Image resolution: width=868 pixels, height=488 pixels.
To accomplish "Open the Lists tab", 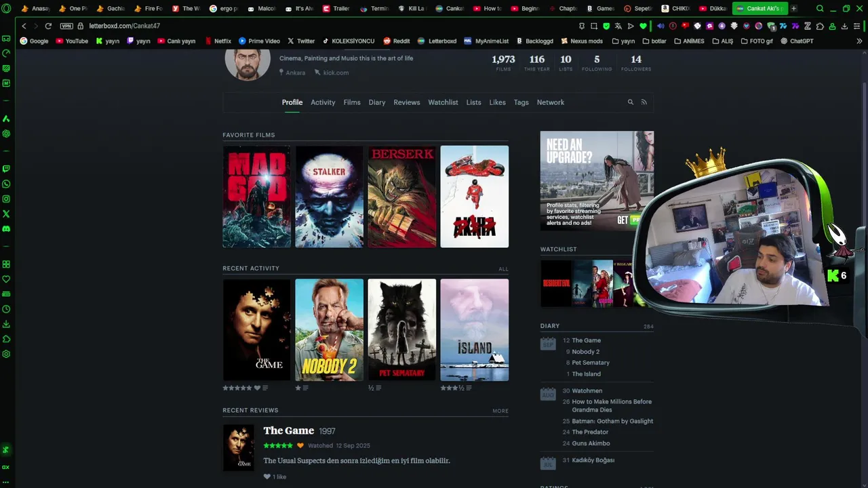I will coord(473,102).
